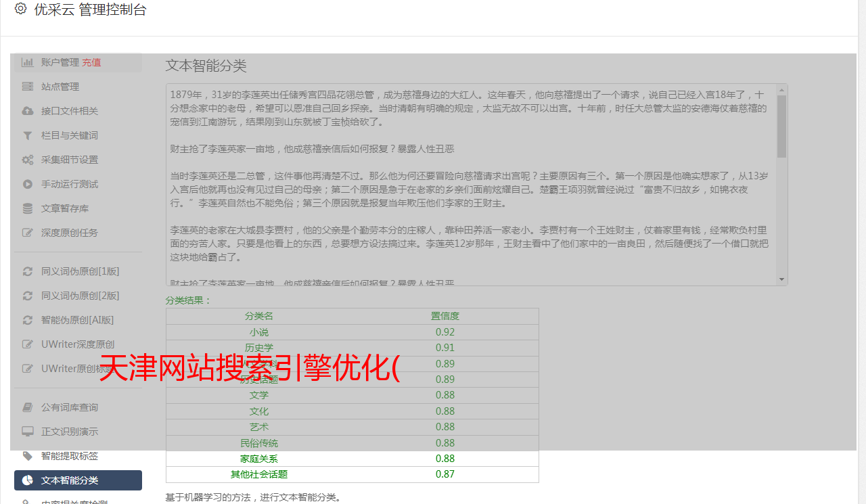Click the gear icon beside 优采云 管理控制台
This screenshot has height=504, width=866.
tap(20, 9)
